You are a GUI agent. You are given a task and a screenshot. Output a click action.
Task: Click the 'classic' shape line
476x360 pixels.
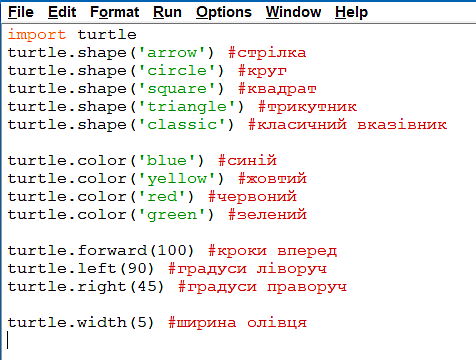(227, 125)
